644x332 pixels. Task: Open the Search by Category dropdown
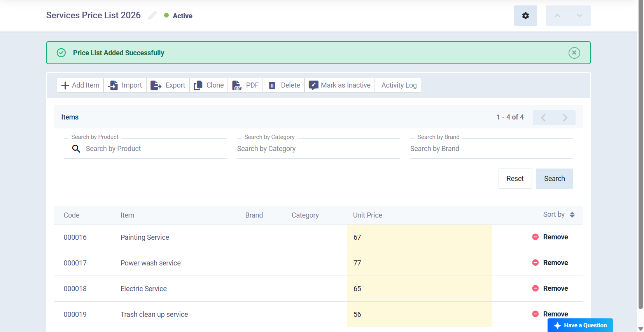click(318, 149)
